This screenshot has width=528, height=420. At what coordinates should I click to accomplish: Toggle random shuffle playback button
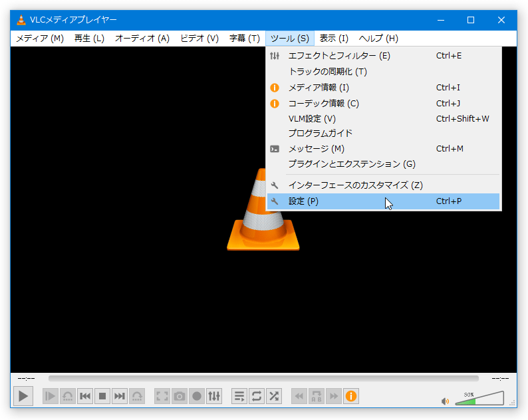[x=274, y=396]
